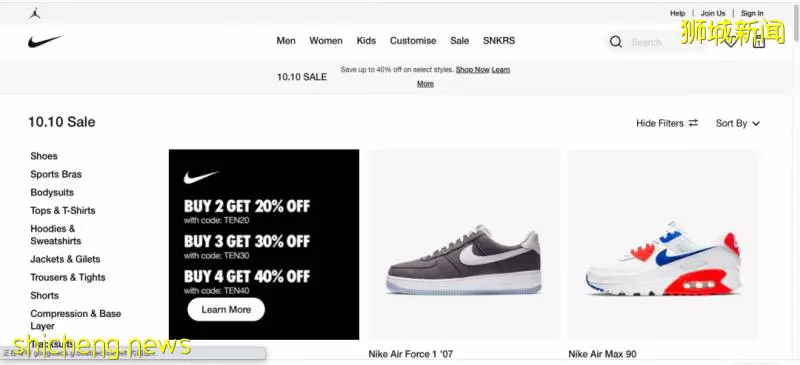Select SNKRS in top navigation

click(499, 41)
